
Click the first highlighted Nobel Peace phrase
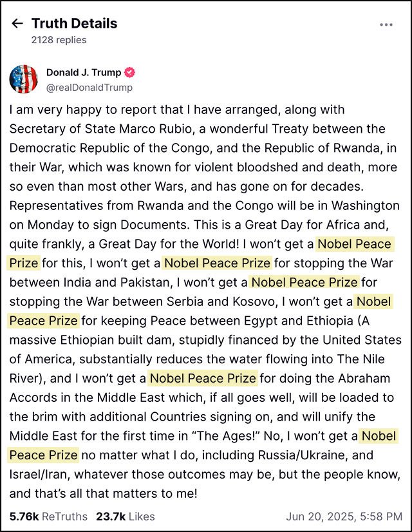[355, 244]
